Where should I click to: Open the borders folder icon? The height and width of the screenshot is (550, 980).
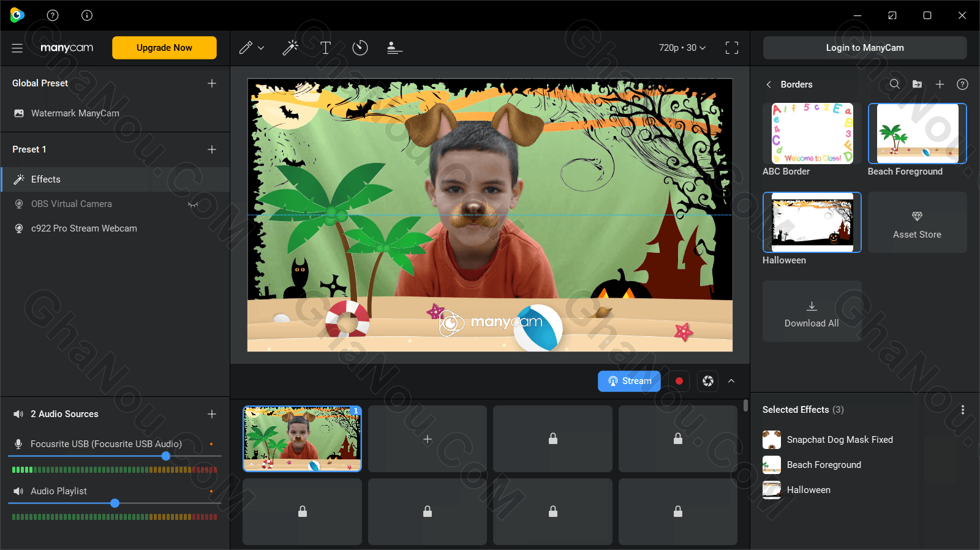(917, 84)
